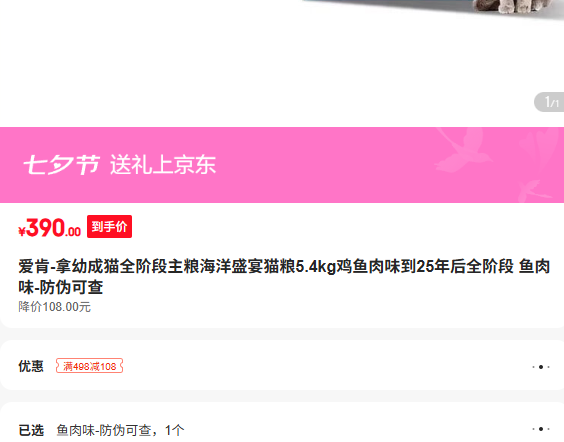Open the 已选 row's three-dot more icon
Screen dimensions: 564x442
point(541,429)
